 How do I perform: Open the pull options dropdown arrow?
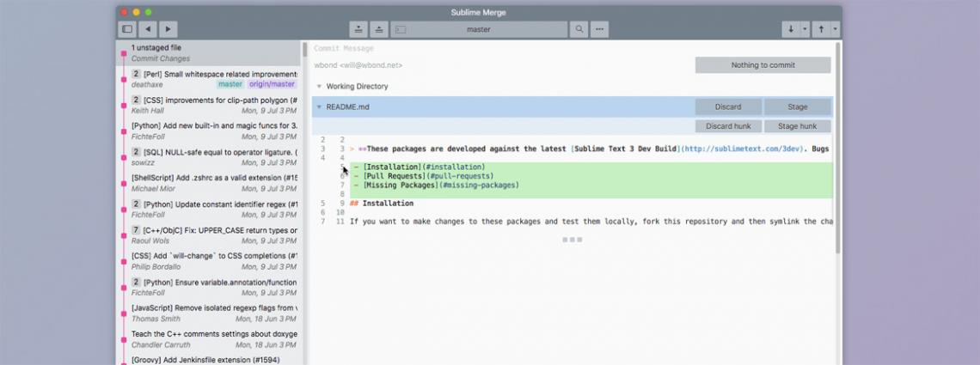pyautogui.click(x=805, y=29)
